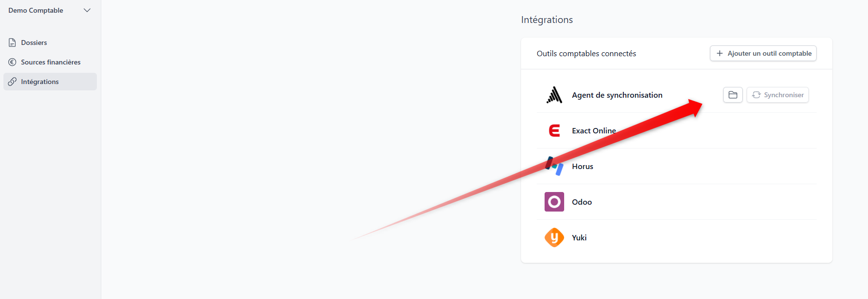
Task: Click the Exact Online red logo
Action: click(x=554, y=130)
